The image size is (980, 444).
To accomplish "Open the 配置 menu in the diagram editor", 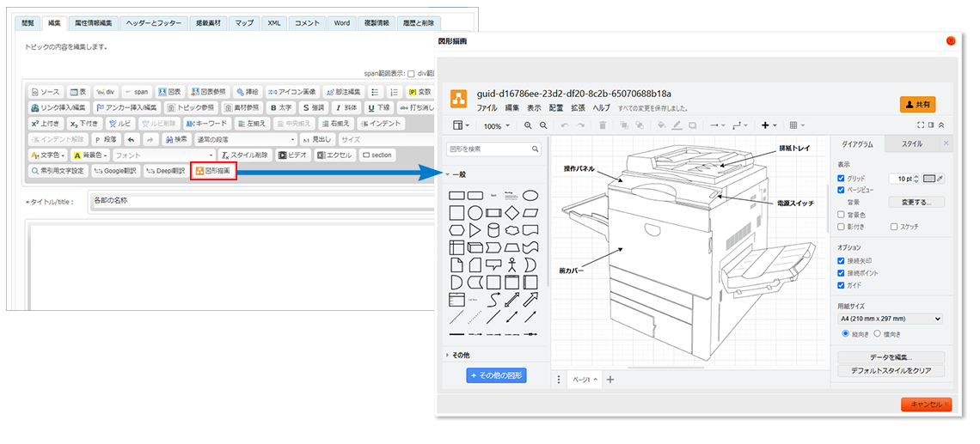I will click(x=555, y=108).
